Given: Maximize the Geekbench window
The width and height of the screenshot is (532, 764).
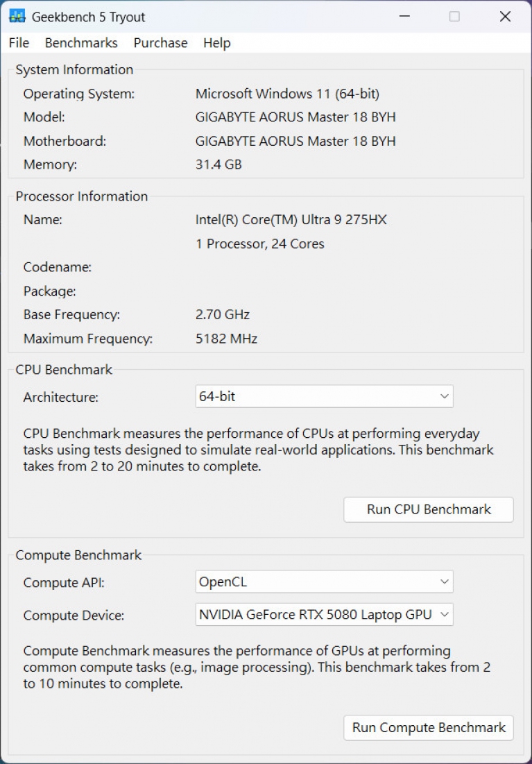Looking at the screenshot, I should 454,17.
